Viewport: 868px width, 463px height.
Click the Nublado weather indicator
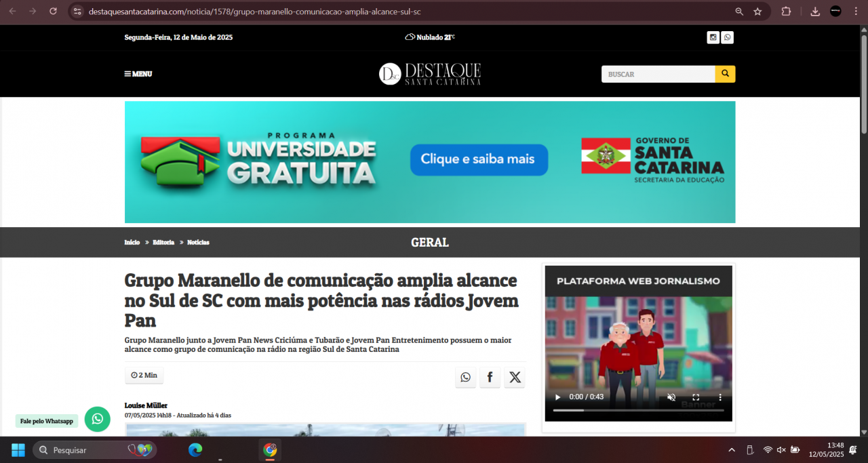[430, 37]
